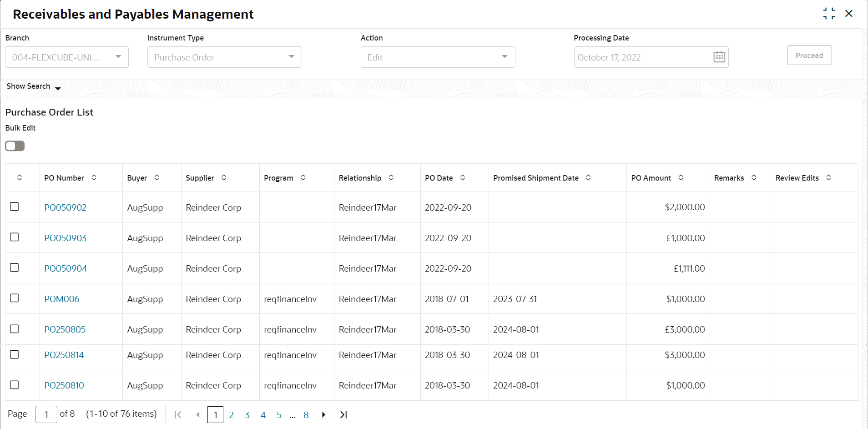868x429 pixels.
Task: Click the Purchase Order List heading
Action: 49,112
